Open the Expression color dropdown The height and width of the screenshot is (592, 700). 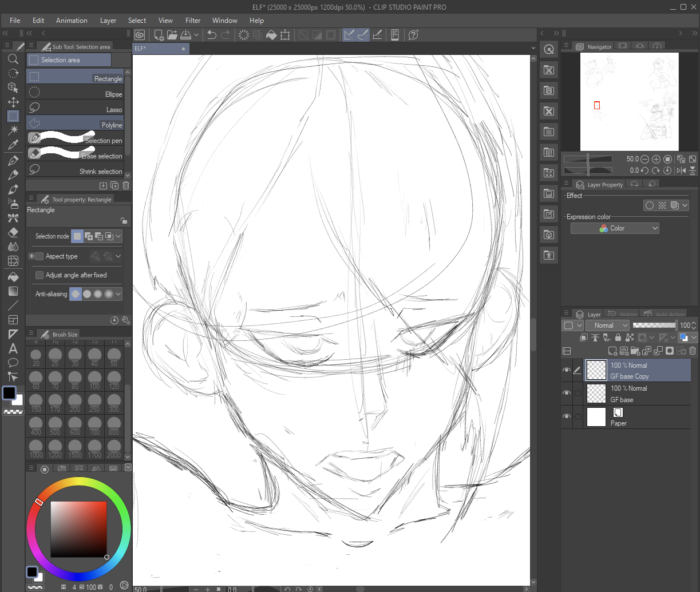[x=615, y=228]
